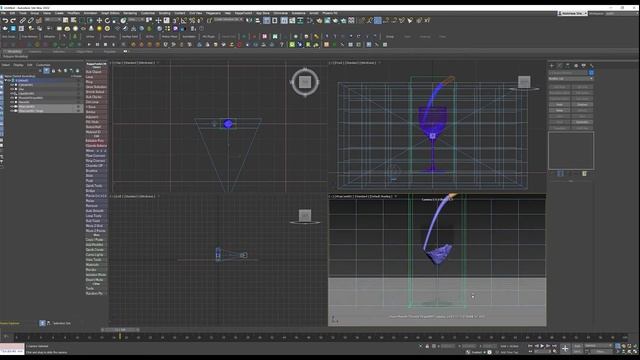Click the Use Pivot Point Center icon
This screenshot has width=640, height=360.
coord(149,20)
